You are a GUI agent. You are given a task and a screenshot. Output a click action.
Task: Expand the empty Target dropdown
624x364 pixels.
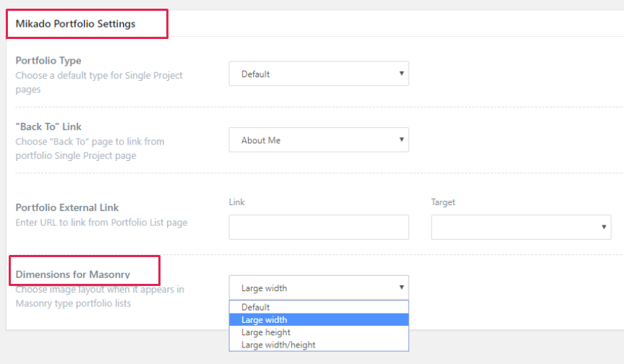tap(521, 227)
